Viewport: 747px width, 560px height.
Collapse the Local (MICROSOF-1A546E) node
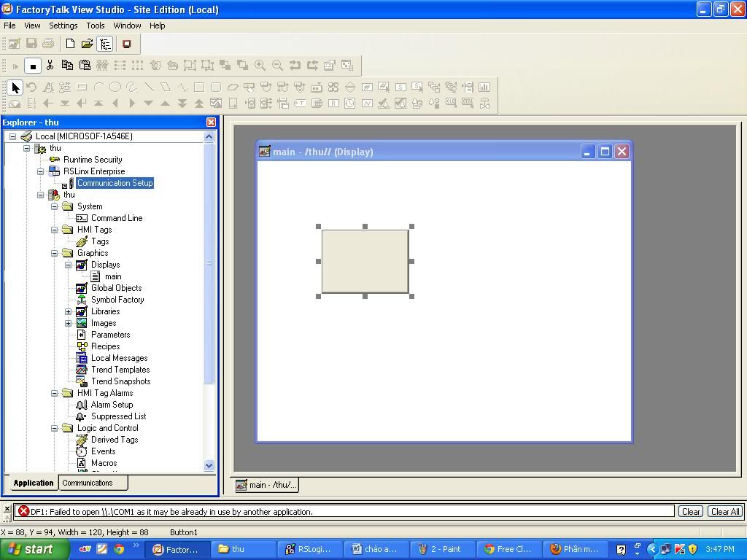point(13,136)
